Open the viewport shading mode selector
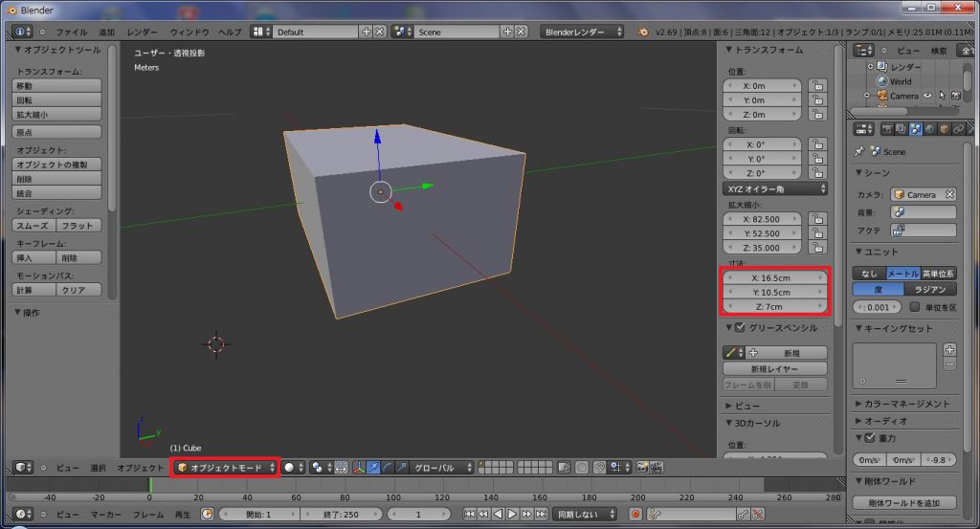 coord(293,467)
